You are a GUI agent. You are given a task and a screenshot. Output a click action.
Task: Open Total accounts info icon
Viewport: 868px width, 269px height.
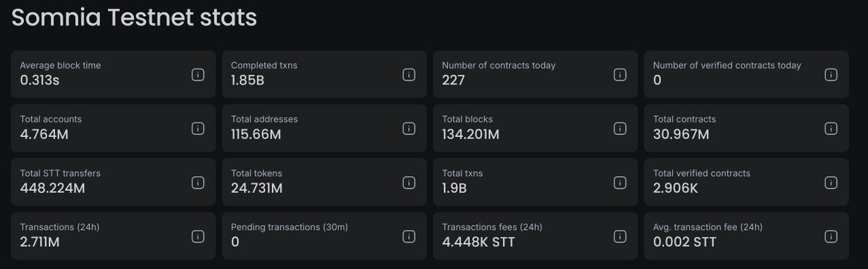pyautogui.click(x=198, y=128)
